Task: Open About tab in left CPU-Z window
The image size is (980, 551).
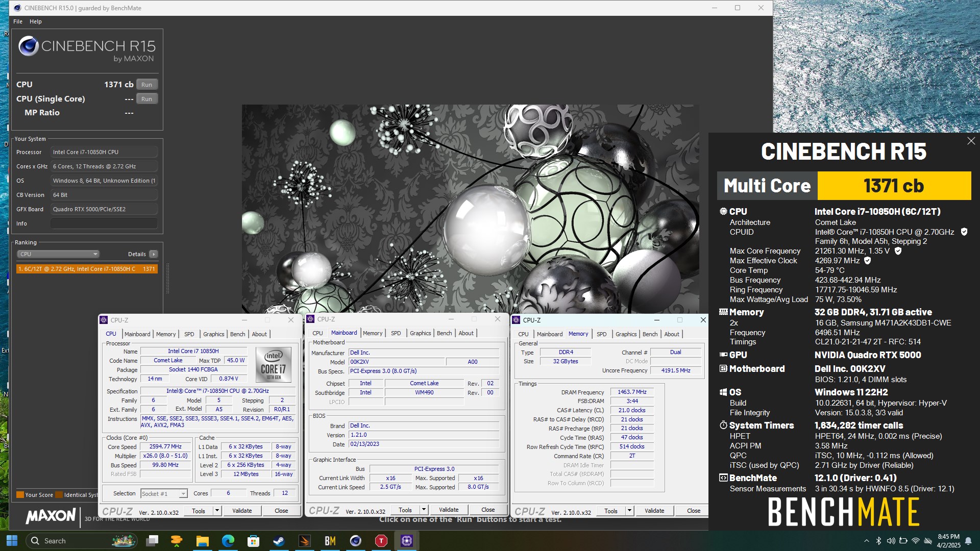Action: coord(259,334)
